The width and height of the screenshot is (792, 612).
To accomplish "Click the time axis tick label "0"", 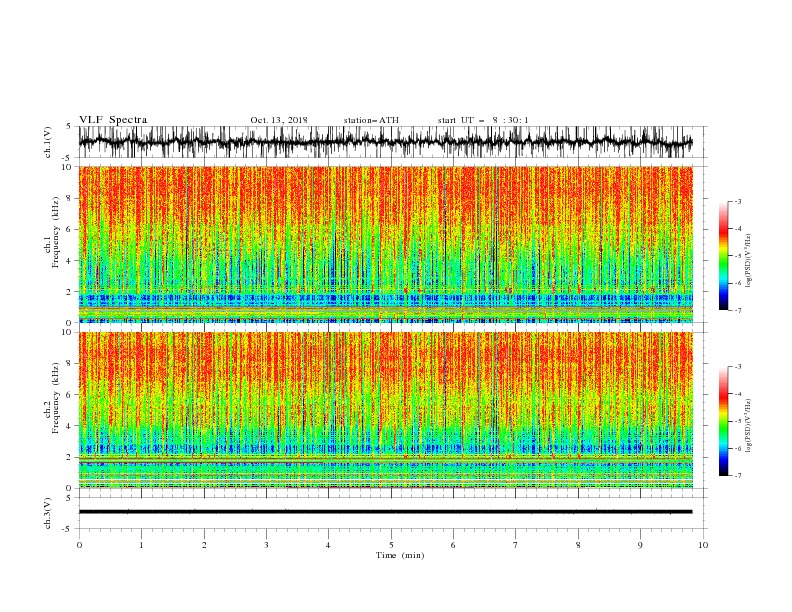I will point(79,545).
